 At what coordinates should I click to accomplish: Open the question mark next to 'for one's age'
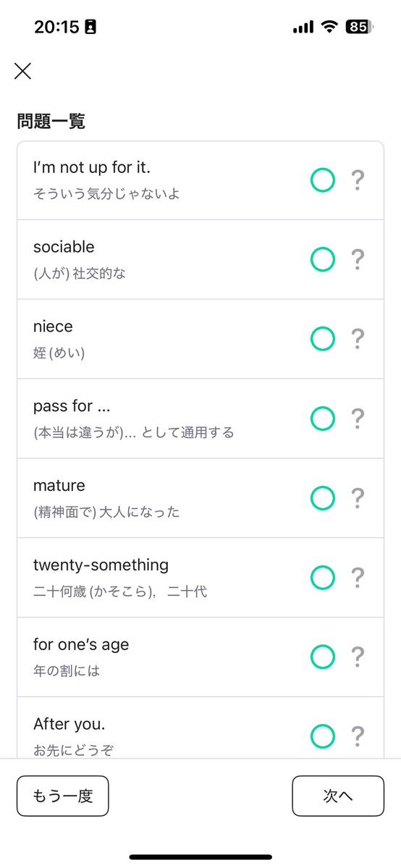coord(358,657)
